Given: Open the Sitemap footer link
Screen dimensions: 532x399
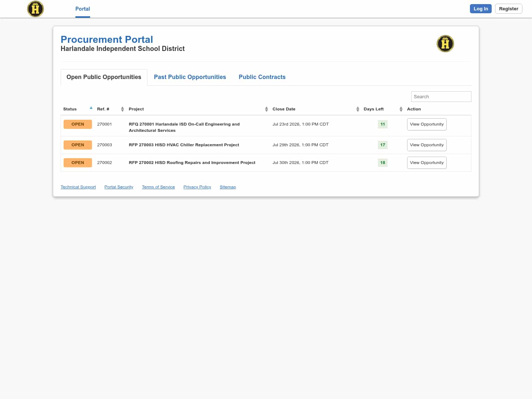Looking at the screenshot, I should click(x=228, y=187).
